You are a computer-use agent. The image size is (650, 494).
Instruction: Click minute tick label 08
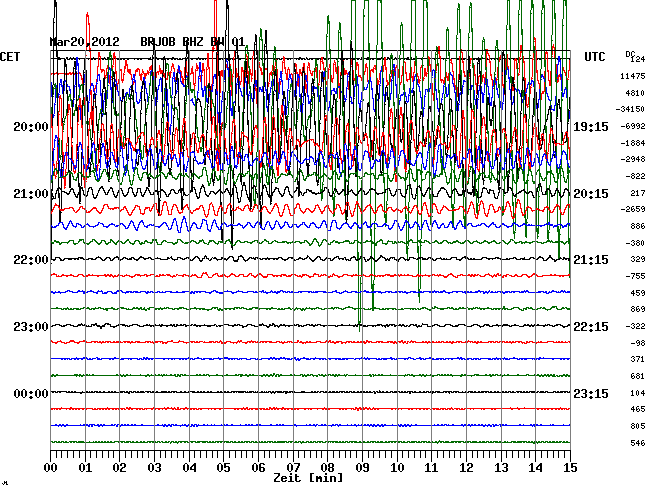click(327, 467)
